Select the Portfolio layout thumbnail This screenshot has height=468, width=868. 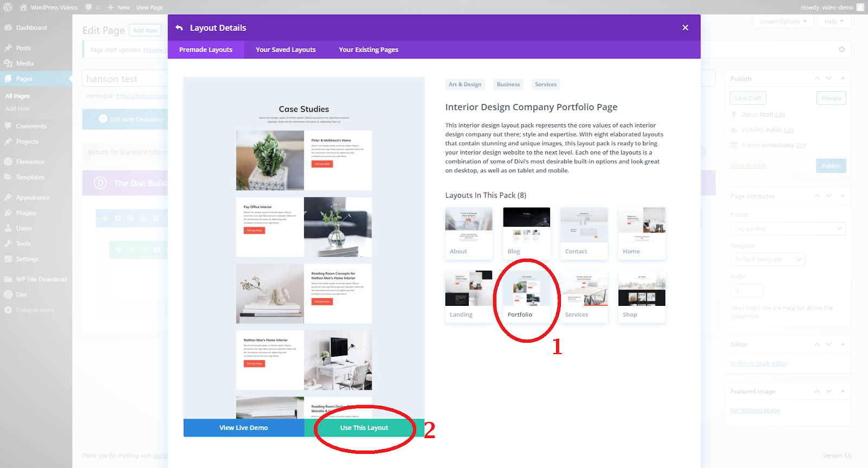[x=526, y=296]
